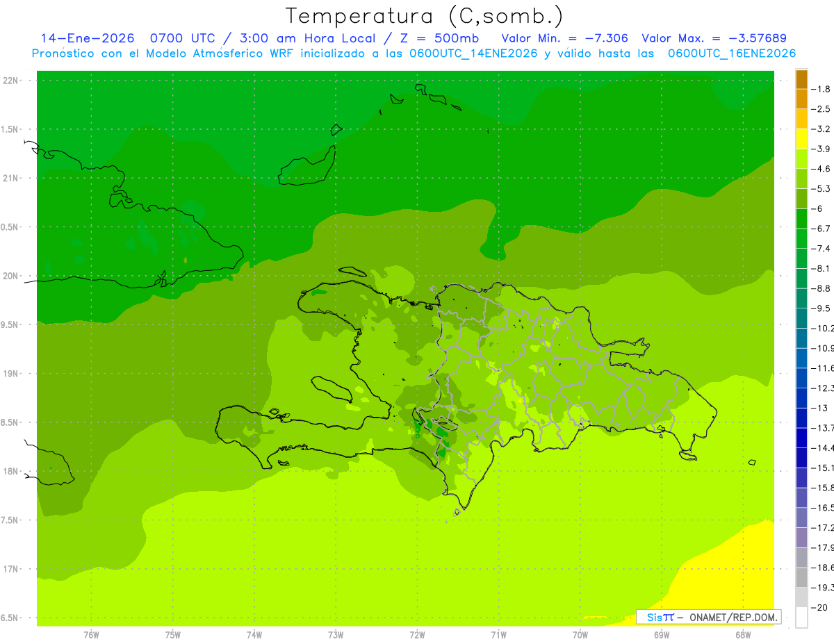Click the brown colorbar swatch above -1.8

pos(801,79)
